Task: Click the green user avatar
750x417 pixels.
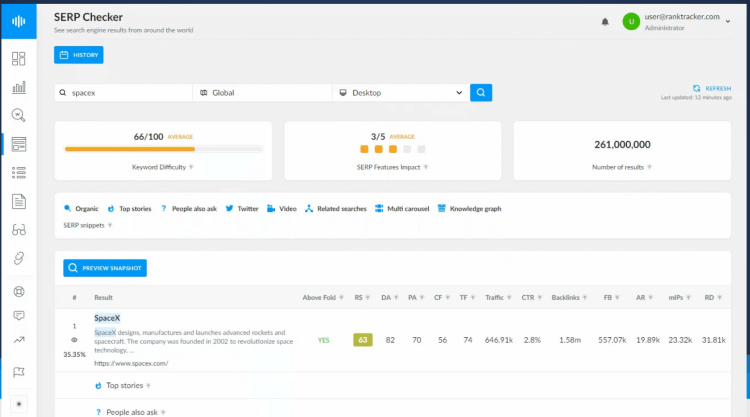Action: coord(631,22)
